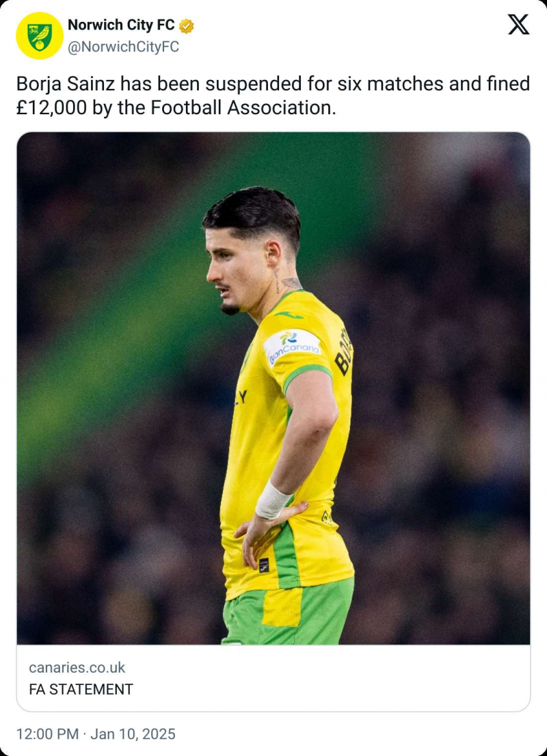Click the canaries.co.uk domain link
Screen dimensions: 547x756
[77, 667]
